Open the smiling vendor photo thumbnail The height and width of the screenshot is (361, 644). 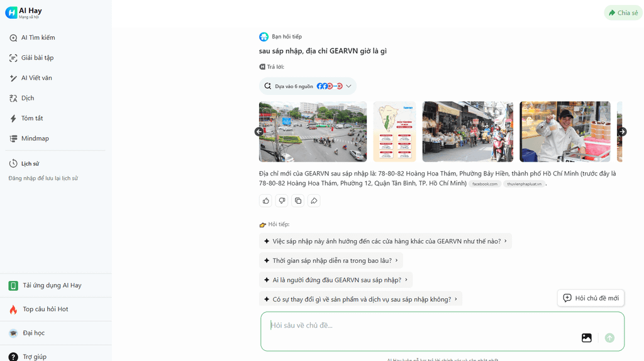[x=565, y=131]
